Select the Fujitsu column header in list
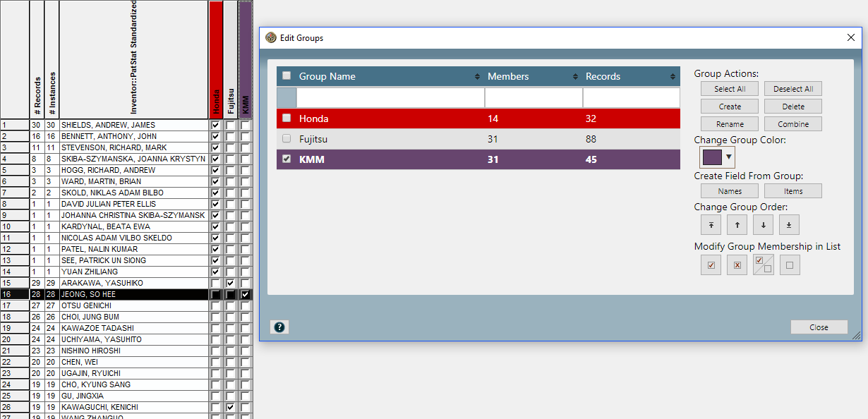The width and height of the screenshot is (868, 419). (x=231, y=59)
